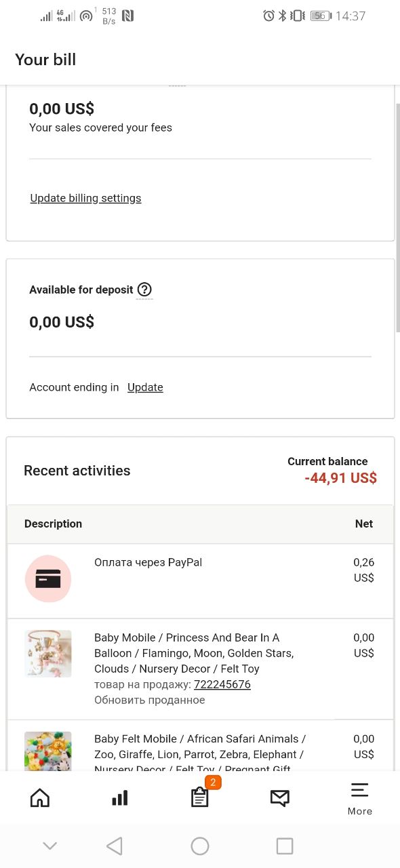Image resolution: width=400 pixels, height=868 pixels.
Task: Open listing number 722245676 link
Action: (x=222, y=684)
